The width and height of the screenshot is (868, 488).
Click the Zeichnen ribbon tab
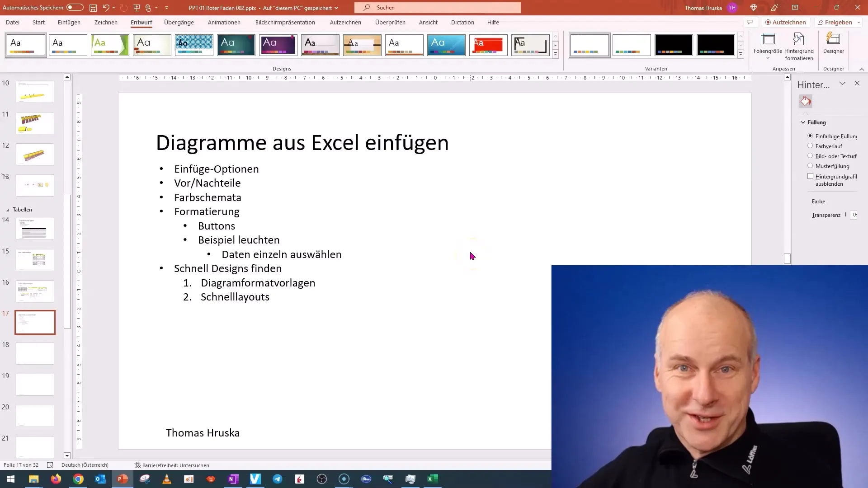pos(105,23)
